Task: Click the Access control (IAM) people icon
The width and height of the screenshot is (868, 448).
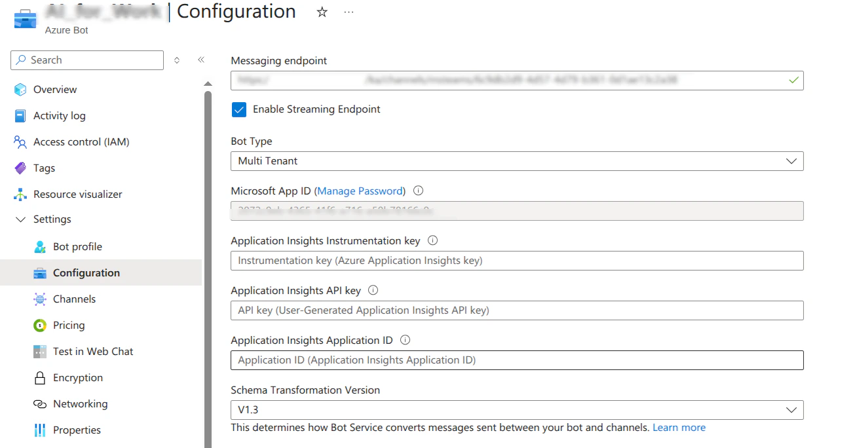Action: [20, 142]
